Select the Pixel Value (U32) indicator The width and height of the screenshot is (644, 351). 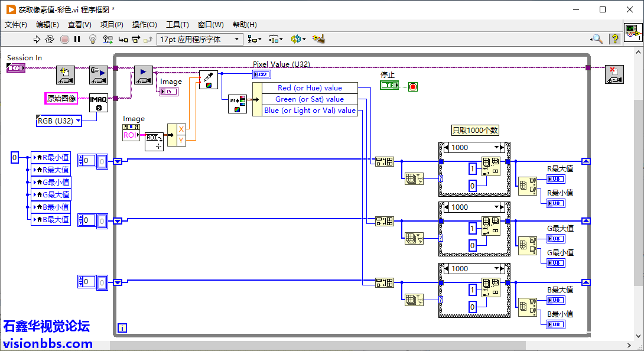pos(262,74)
